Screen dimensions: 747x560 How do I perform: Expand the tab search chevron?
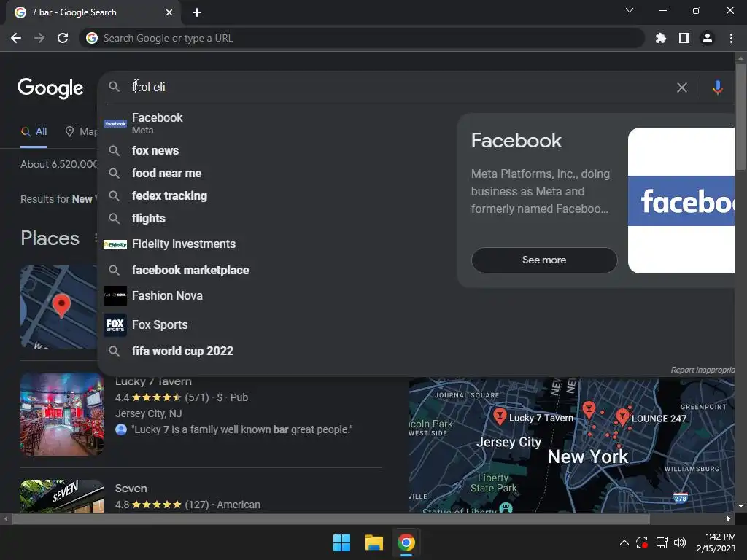630,10
